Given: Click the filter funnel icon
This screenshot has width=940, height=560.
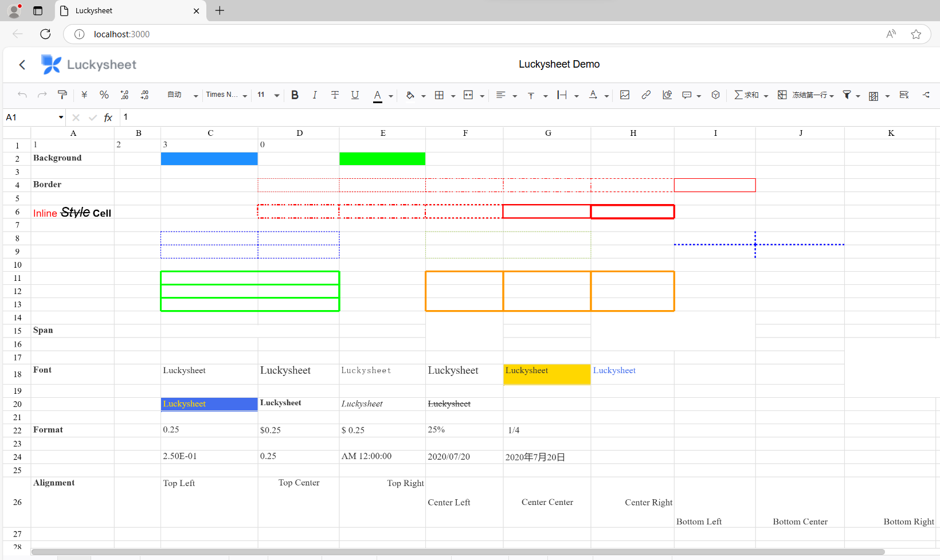Looking at the screenshot, I should pos(847,95).
